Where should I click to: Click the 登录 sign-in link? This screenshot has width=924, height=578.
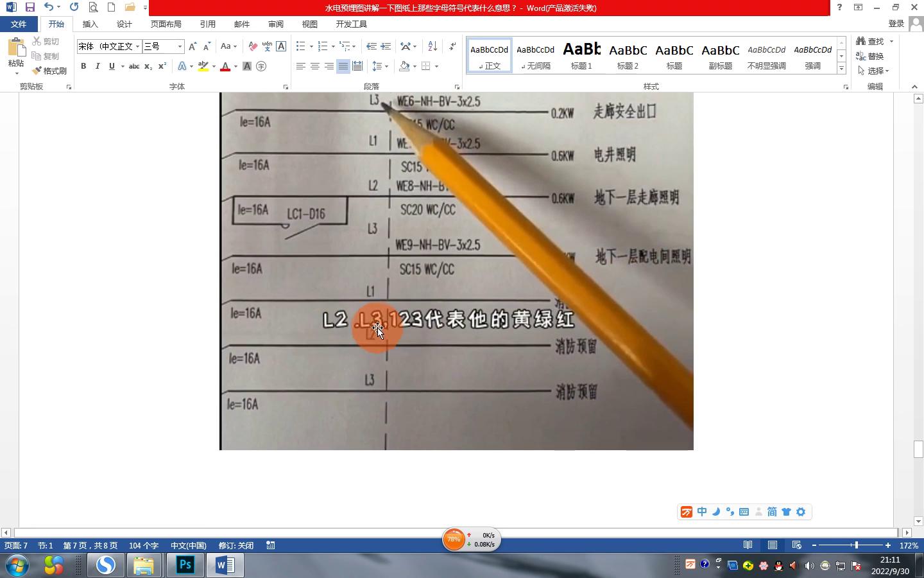pos(896,24)
